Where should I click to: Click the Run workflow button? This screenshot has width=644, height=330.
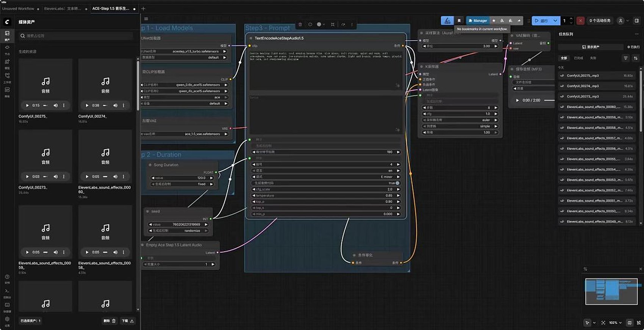point(542,20)
